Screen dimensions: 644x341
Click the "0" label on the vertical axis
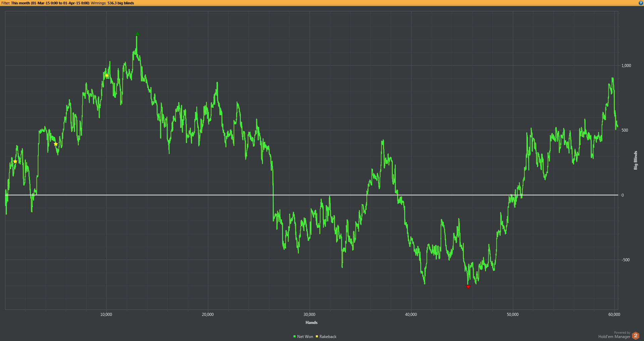click(x=623, y=195)
